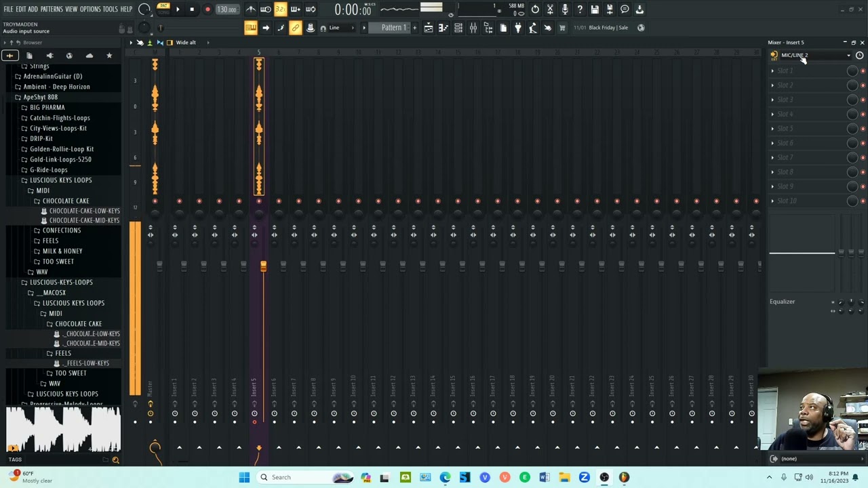Open the Mixer view icon
Viewport: 868px width, 488px height.
coord(473,28)
